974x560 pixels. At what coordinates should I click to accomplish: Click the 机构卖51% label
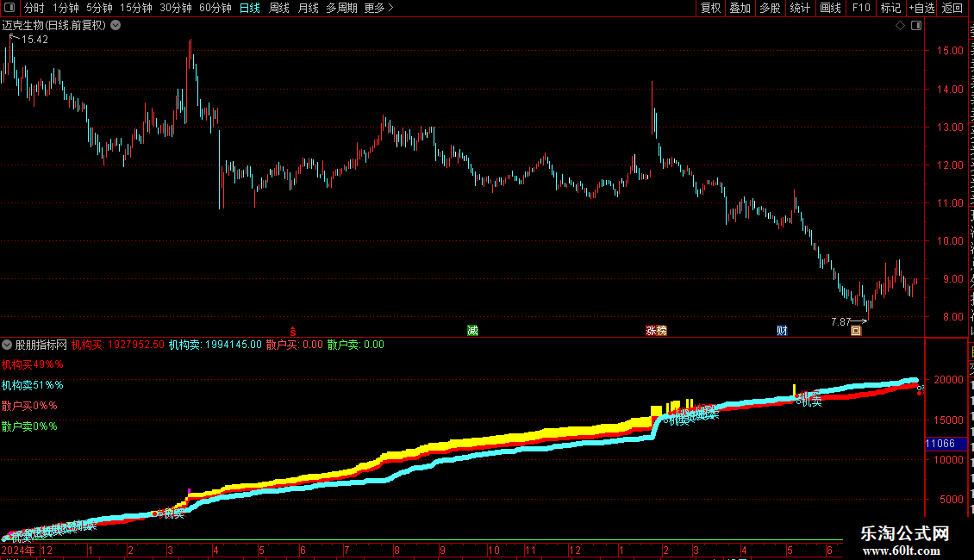[x=32, y=385]
